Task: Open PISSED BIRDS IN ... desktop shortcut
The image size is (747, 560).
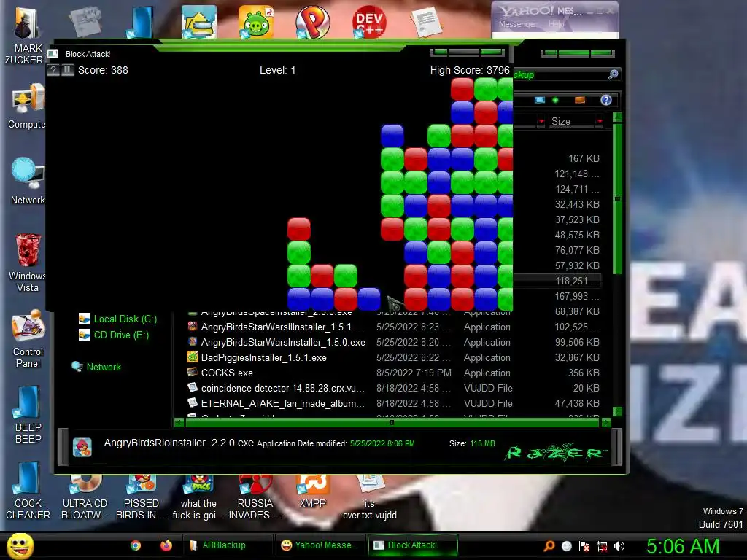Action: (x=142, y=498)
